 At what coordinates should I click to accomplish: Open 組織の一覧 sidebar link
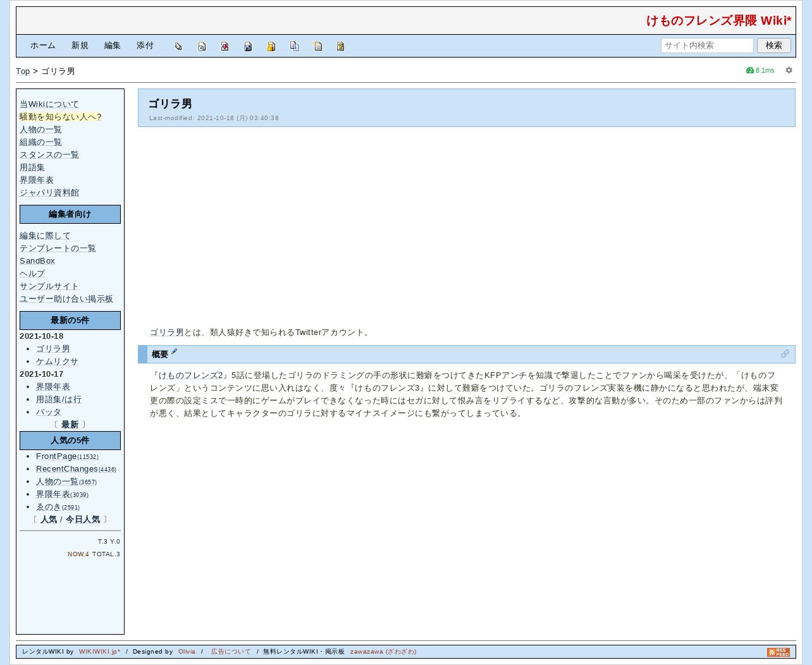click(x=40, y=142)
